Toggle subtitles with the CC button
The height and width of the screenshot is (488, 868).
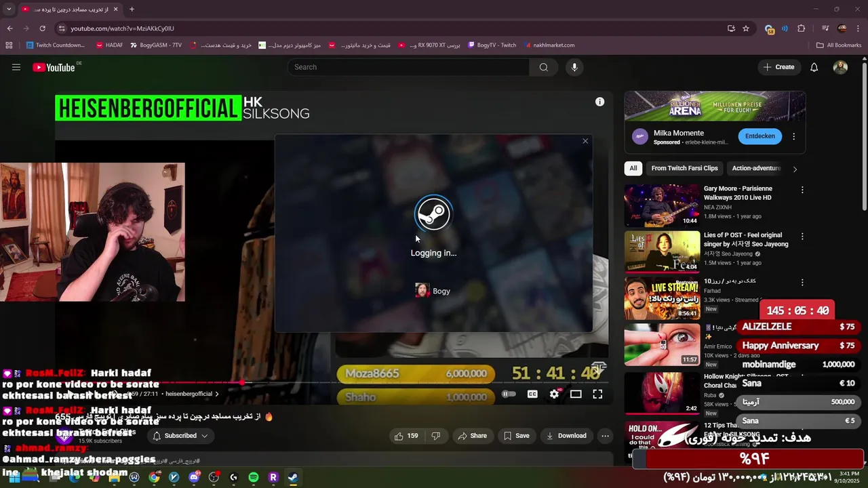coord(532,394)
